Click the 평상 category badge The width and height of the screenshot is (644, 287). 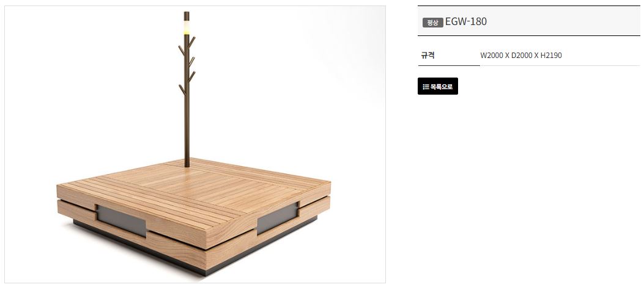point(432,23)
